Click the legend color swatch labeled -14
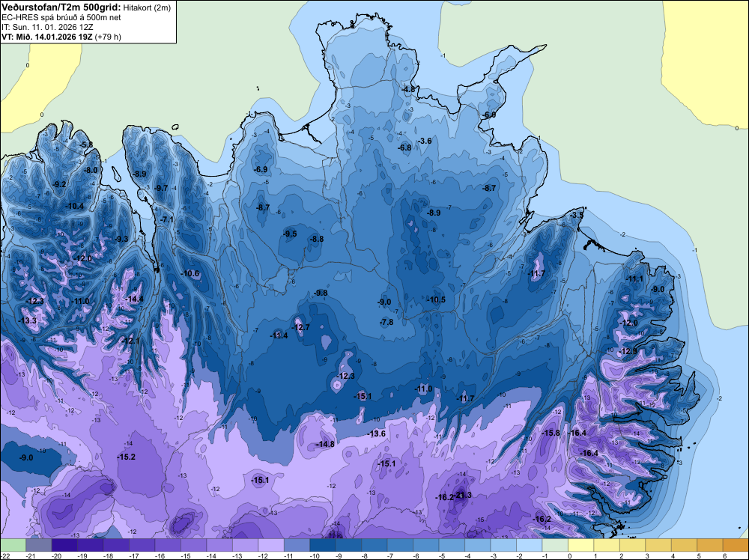 tap(219, 544)
